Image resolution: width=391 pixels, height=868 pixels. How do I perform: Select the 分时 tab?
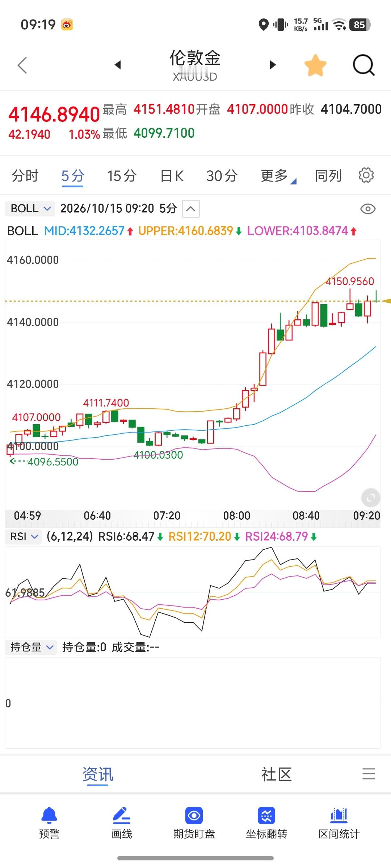click(25, 176)
